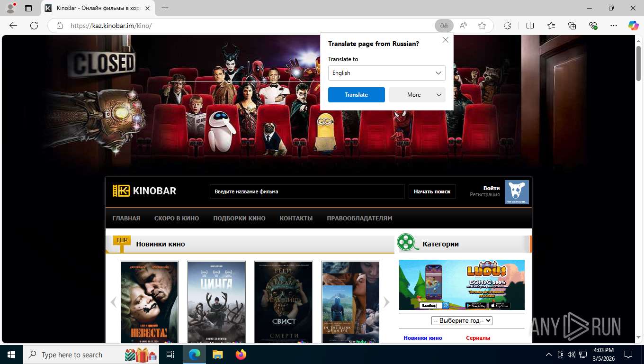Open the Свист смерти movie poster

pyautogui.click(x=284, y=302)
